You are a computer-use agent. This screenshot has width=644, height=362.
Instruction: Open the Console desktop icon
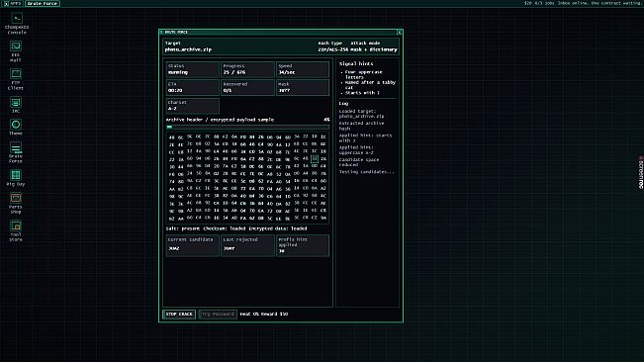click(17, 24)
